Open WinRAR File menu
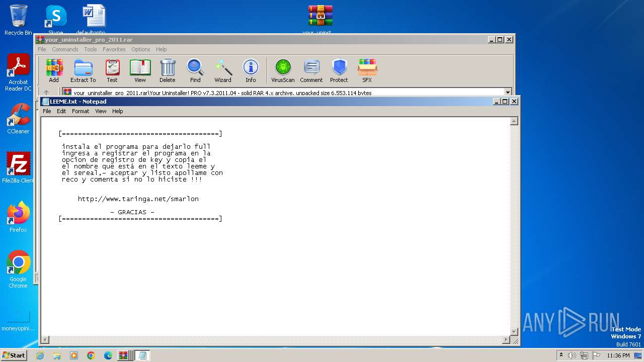Screen dimensions: 644x362 [42, 49]
